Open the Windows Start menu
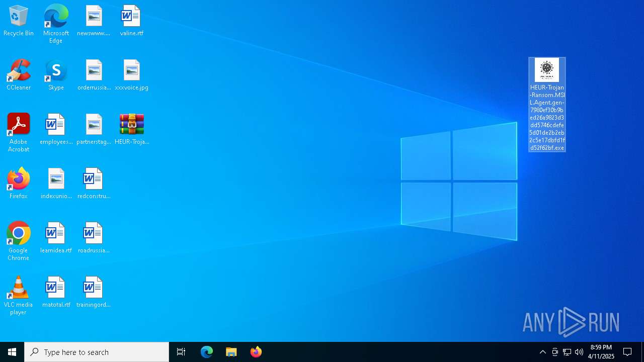Screen dimensions: 644x362 pos(12,352)
